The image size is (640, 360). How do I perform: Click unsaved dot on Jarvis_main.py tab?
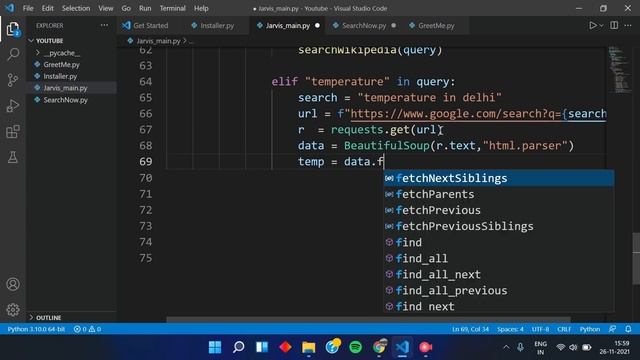click(x=318, y=25)
